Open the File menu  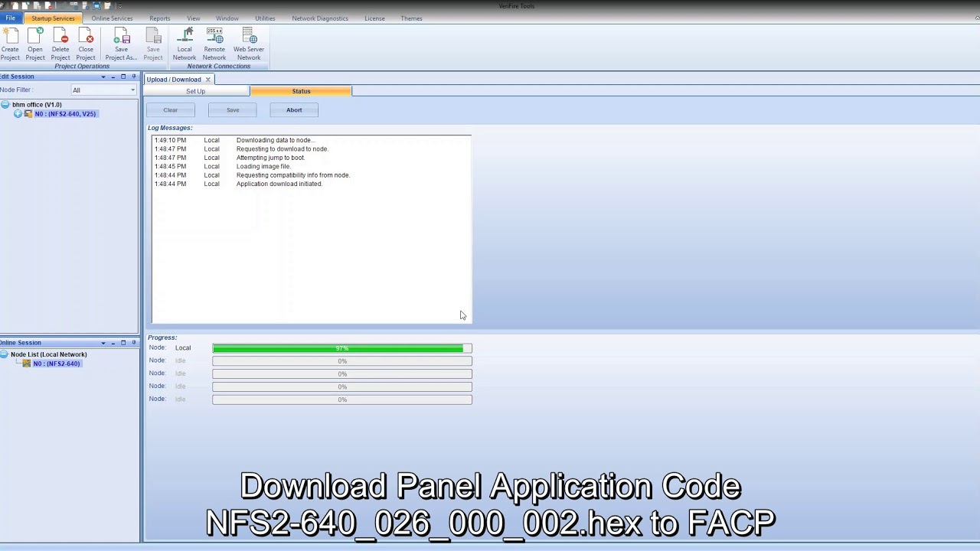click(x=11, y=18)
